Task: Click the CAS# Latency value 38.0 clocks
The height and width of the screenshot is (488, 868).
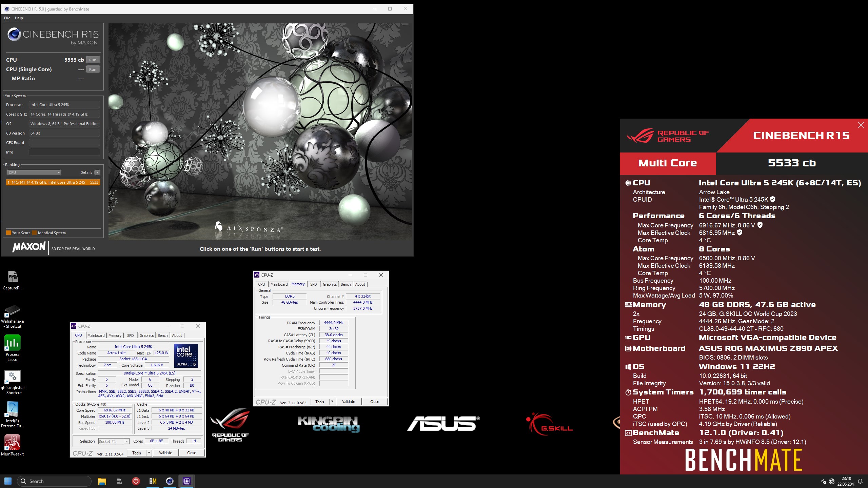Action: click(334, 335)
